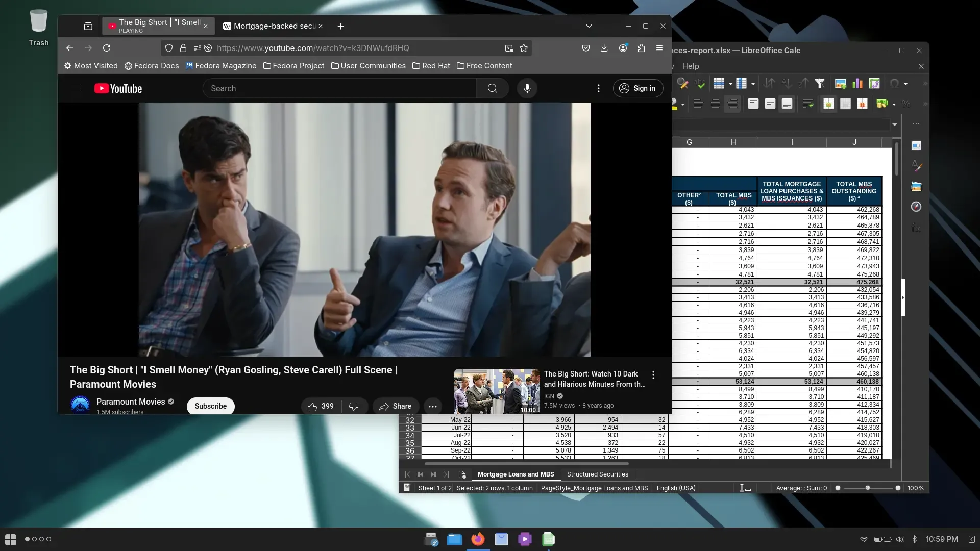List all Firefox tabs dropdown
Viewport: 980px width, 551px height.
click(589, 26)
